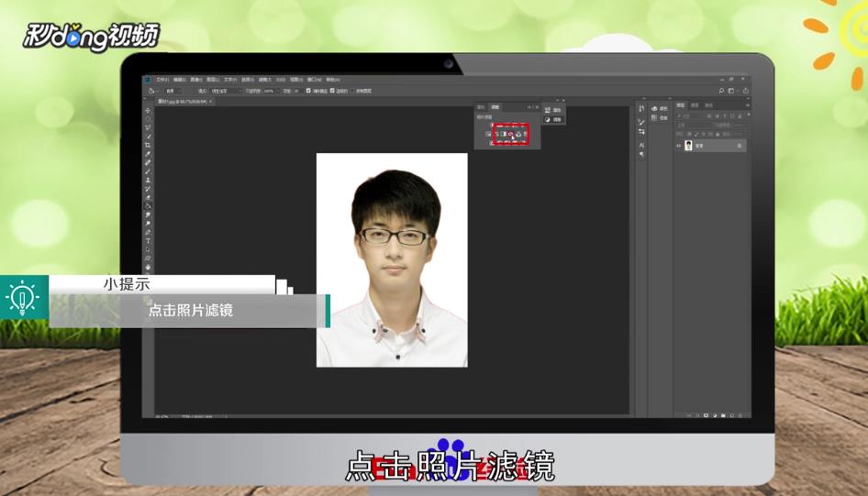Open the collapsed 属性 Properties panel button

(x=553, y=110)
